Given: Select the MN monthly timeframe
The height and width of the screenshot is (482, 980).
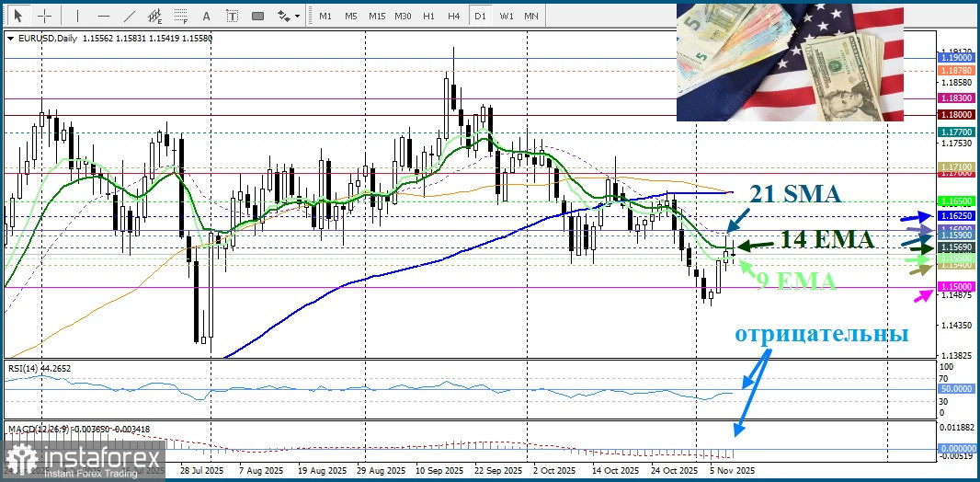Looking at the screenshot, I should tap(531, 16).
